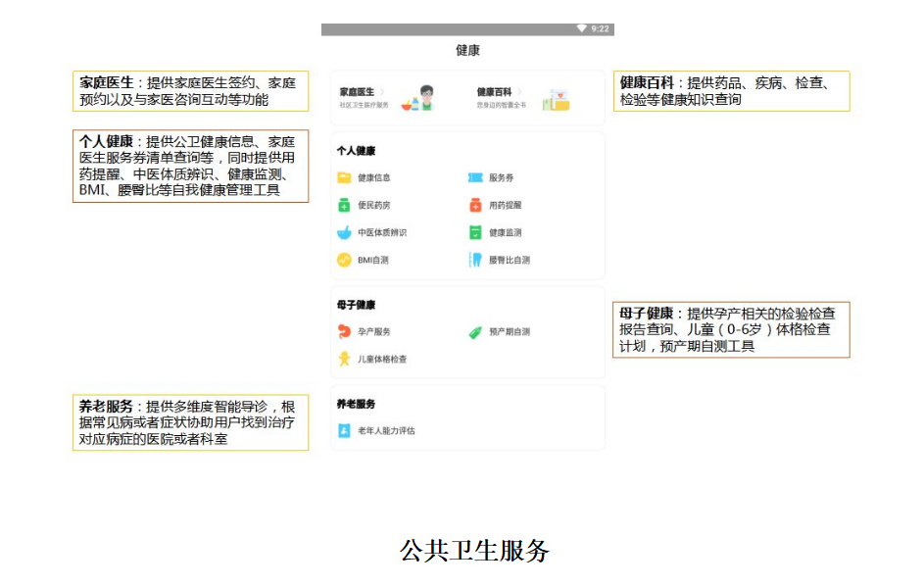This screenshot has width=924, height=586.
Task: Click the 健康百科 book illustration
Action: click(557, 99)
